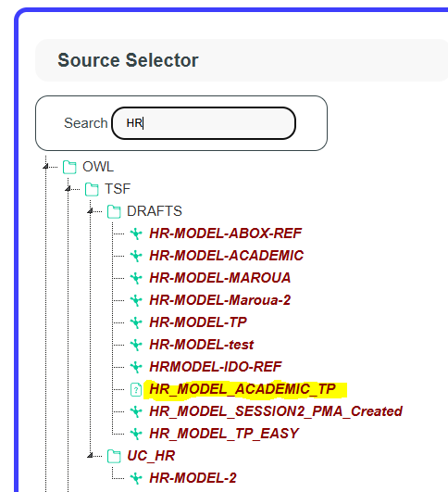Collapse the TSF node arrow

tap(68, 189)
